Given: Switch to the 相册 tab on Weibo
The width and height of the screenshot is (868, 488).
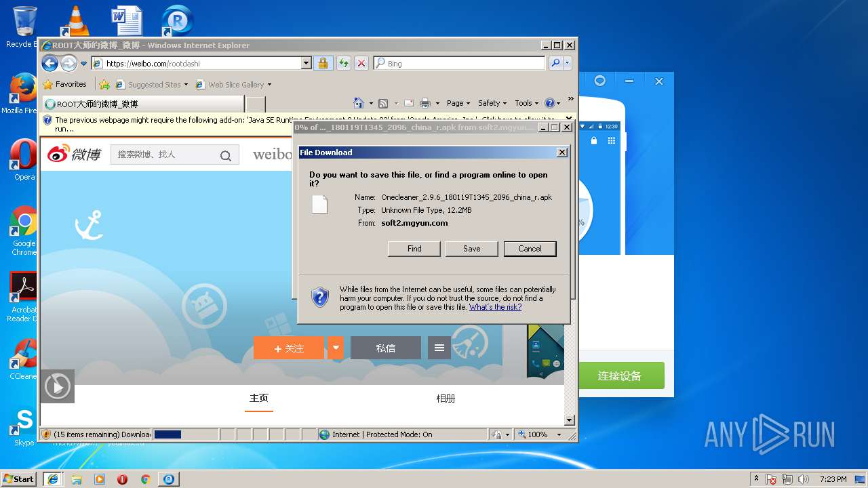Looking at the screenshot, I should (446, 399).
